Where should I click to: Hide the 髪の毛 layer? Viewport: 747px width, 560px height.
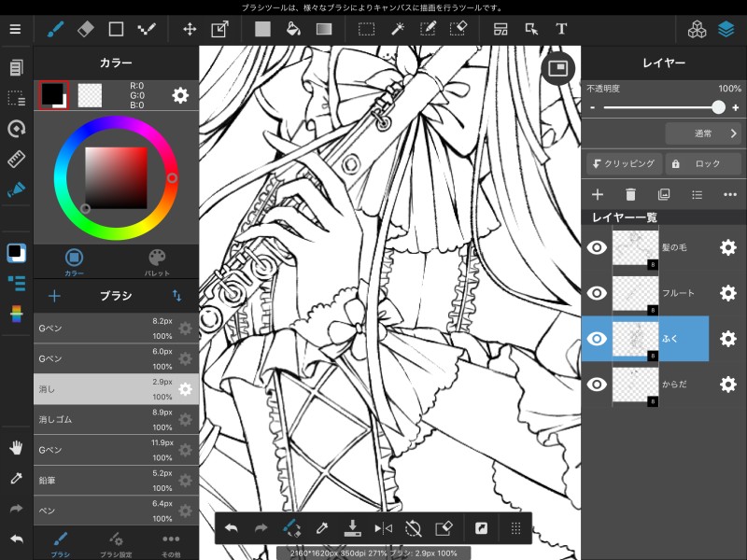click(597, 247)
